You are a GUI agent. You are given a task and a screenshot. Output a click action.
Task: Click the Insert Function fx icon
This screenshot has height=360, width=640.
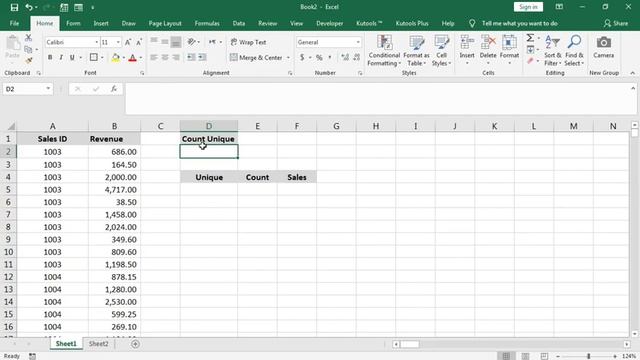click(114, 89)
